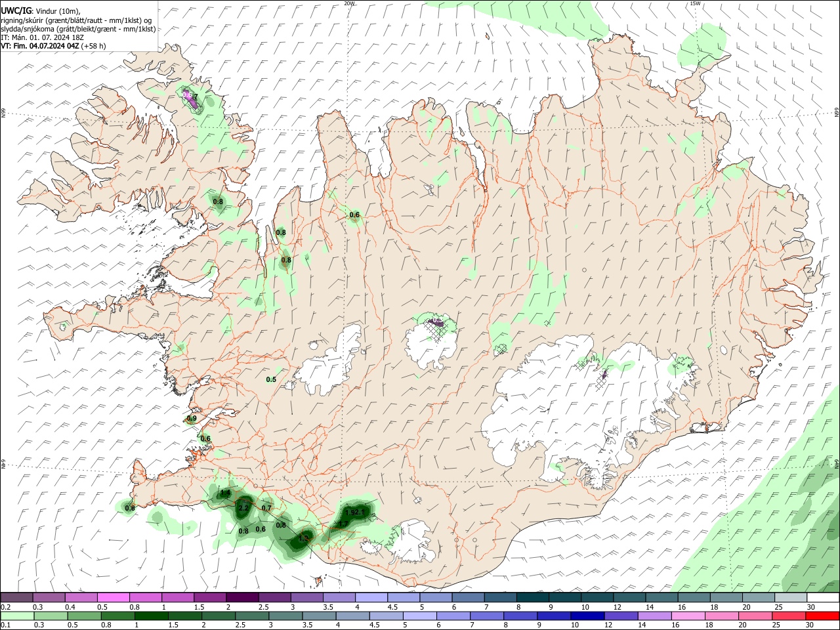
Task: Pick the pure red lower-legend swatch starting at 30
Action: click(823, 616)
